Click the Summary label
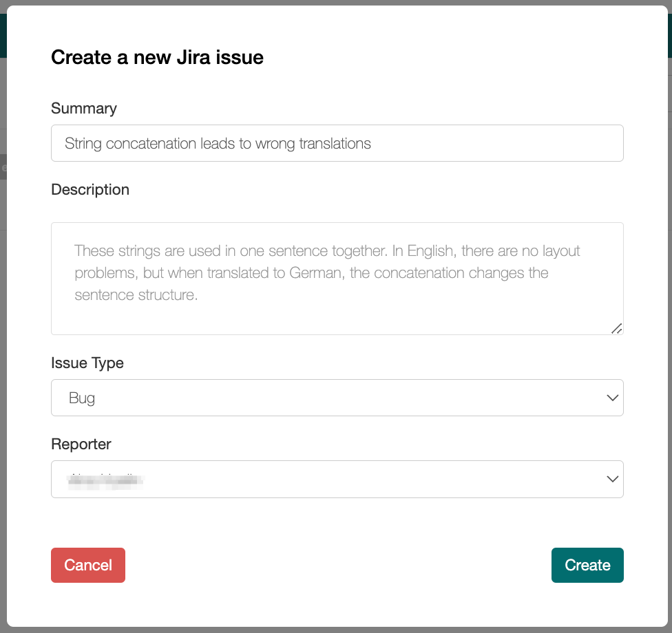The image size is (672, 633). click(x=84, y=108)
